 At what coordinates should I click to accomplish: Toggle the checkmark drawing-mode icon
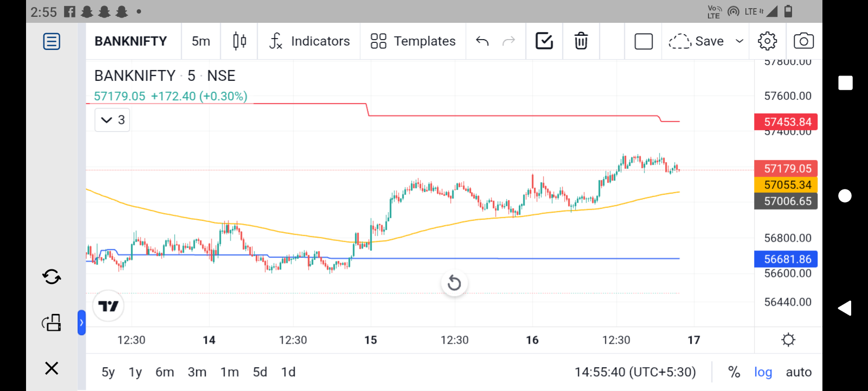click(x=544, y=41)
